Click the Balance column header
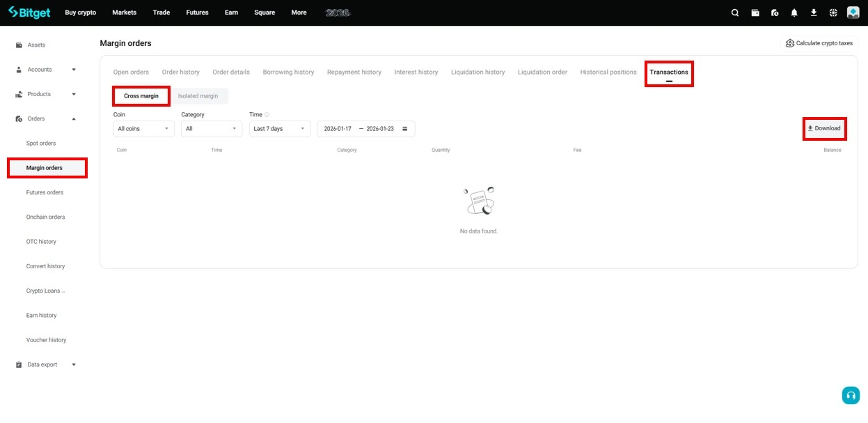 (833, 151)
